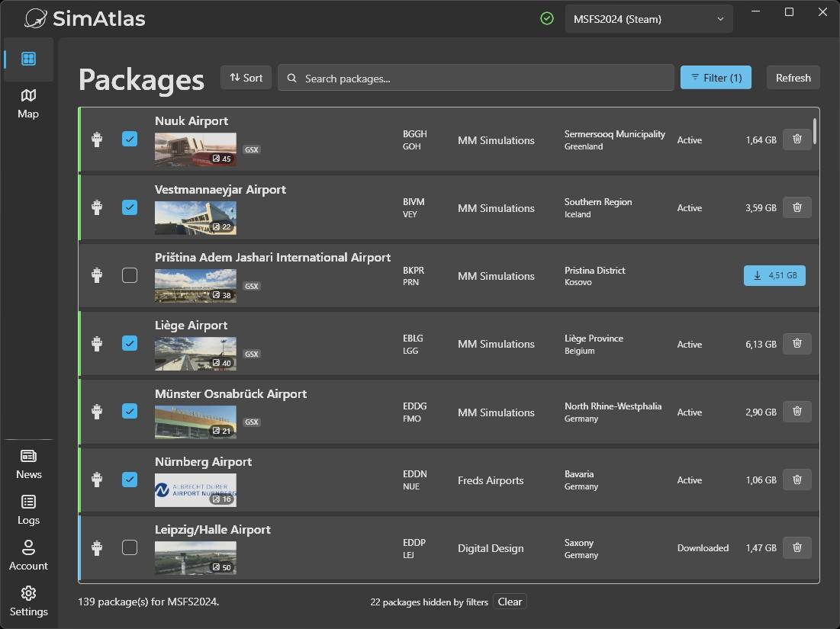The width and height of the screenshot is (840, 629).
Task: Activate the Leipzig/Halle Airport checkbox
Action: tap(130, 547)
